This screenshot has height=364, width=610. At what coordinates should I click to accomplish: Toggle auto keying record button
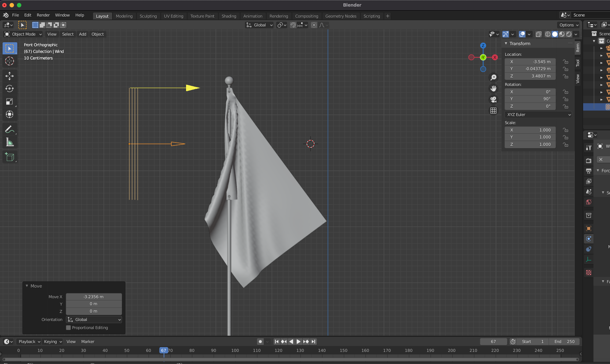260,342
